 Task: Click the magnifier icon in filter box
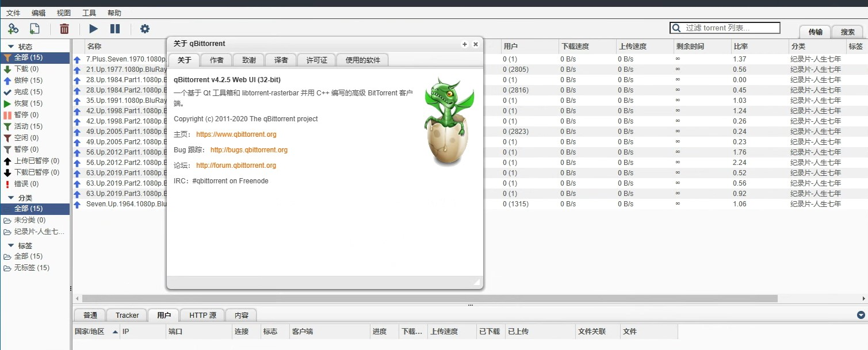[677, 28]
